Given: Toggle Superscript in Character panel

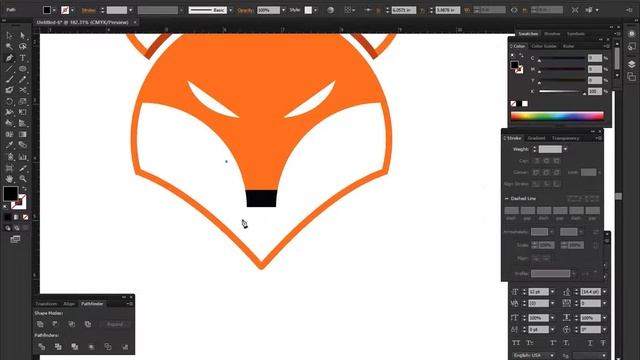Looking at the screenshot, I should pos(553,343).
